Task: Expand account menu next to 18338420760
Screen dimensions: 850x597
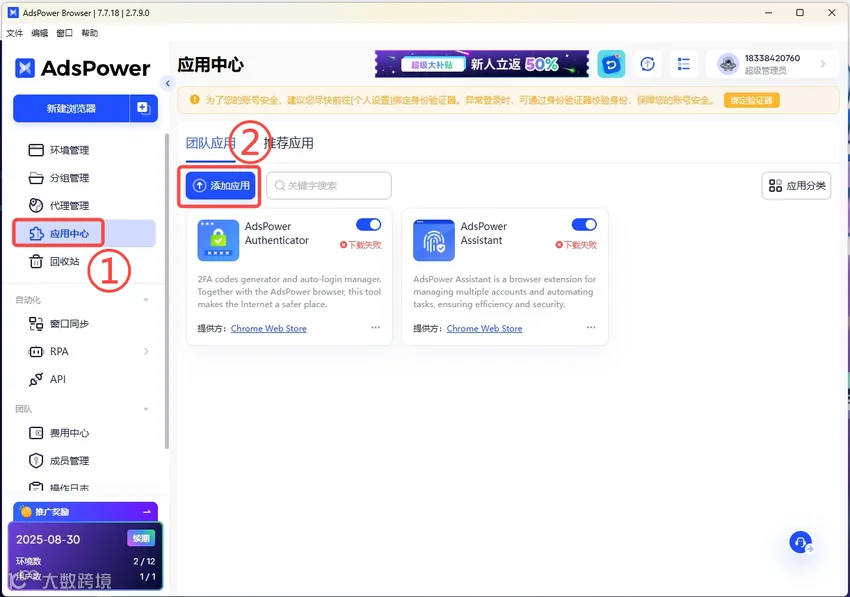Action: pos(823,64)
